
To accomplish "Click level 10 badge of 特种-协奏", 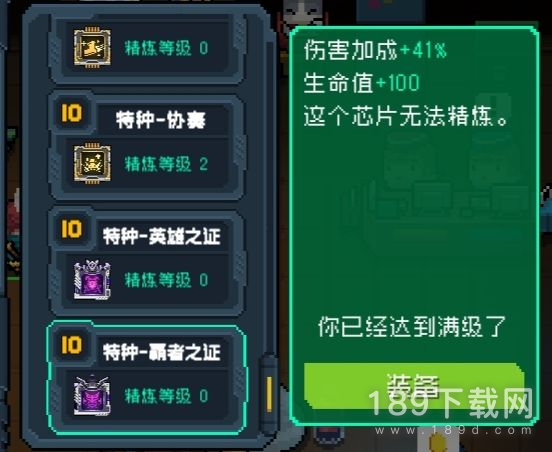I will [71, 113].
